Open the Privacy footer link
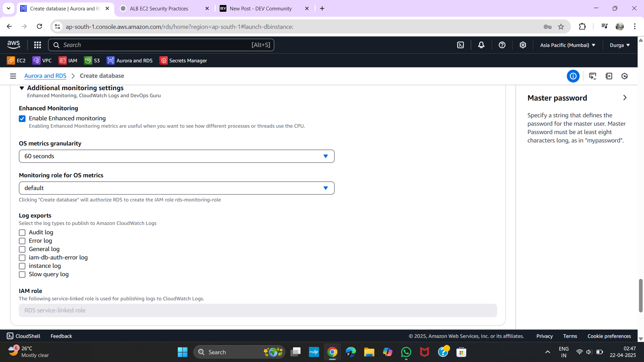Image resolution: width=644 pixels, height=362 pixels. point(544,336)
